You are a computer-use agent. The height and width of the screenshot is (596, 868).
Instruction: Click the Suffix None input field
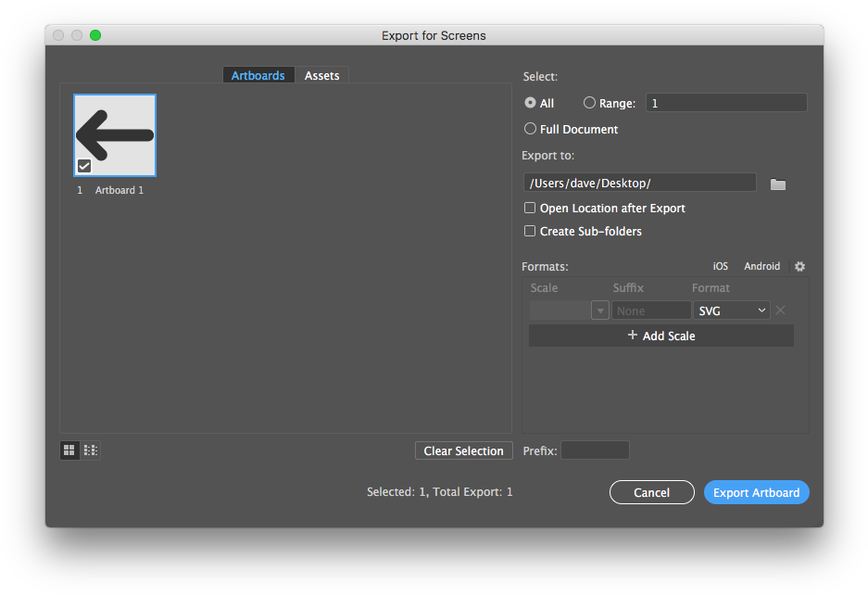click(651, 311)
